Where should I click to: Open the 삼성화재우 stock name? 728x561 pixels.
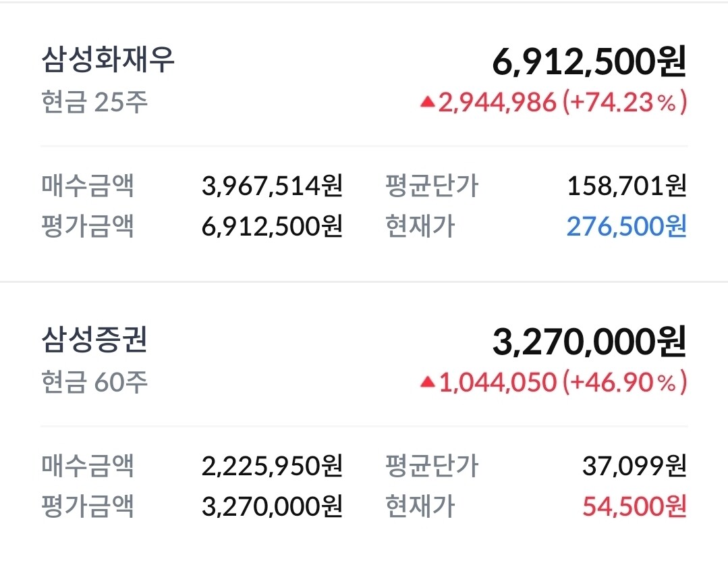108,61
